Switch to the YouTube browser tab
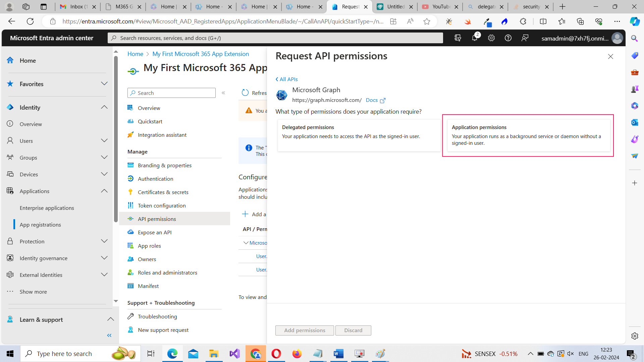Screen dimensions: 644x362 tap(439, 7)
